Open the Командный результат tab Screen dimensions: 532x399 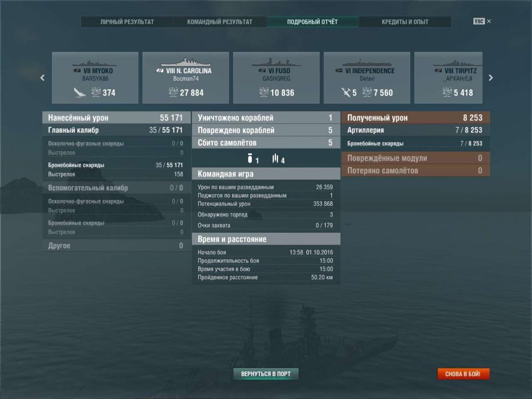pos(219,22)
